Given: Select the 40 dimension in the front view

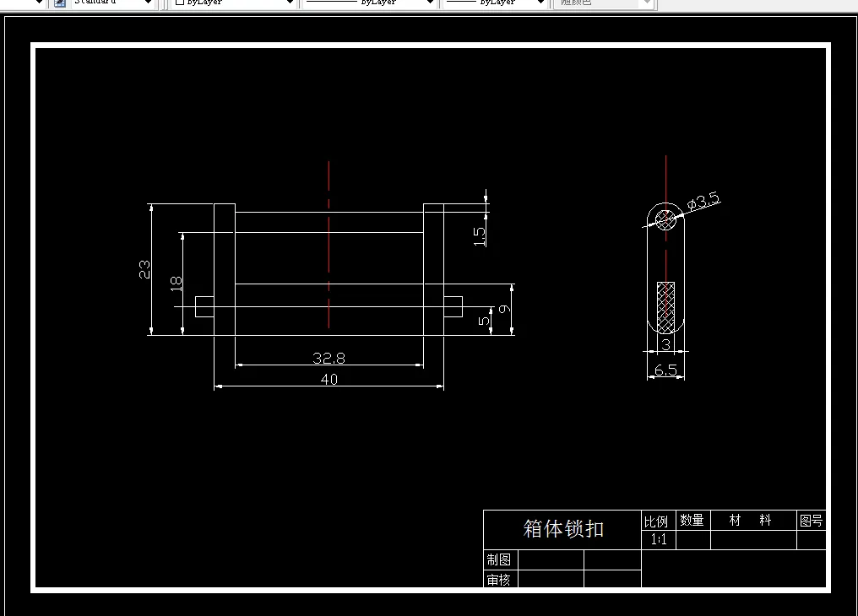Looking at the screenshot, I should [x=328, y=379].
